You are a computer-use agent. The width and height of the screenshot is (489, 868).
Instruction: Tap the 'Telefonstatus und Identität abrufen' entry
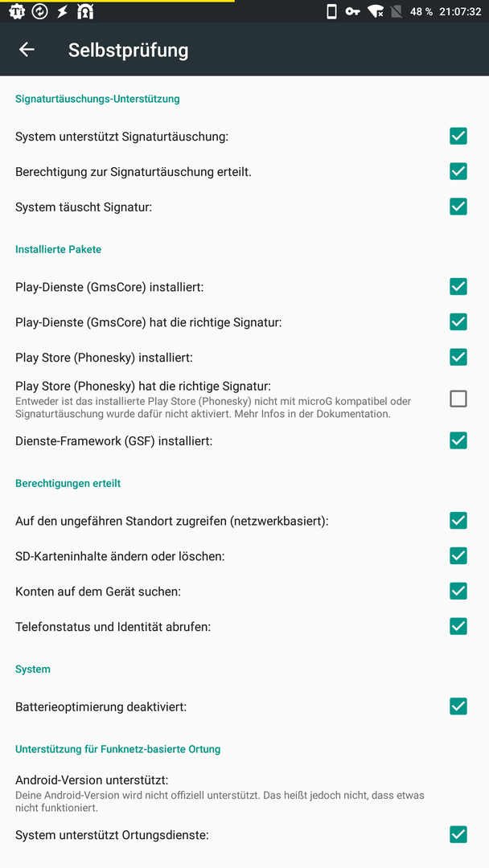(x=244, y=627)
